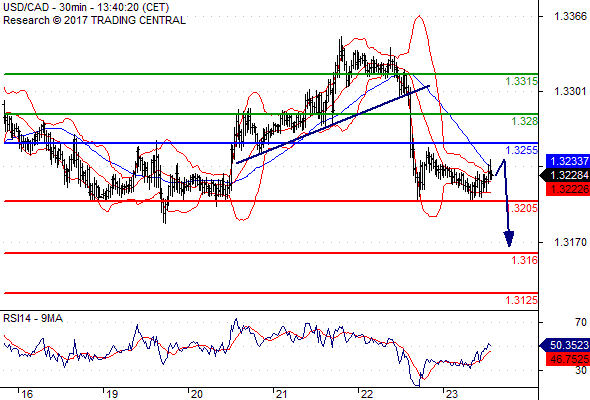Click the red 1.3125 support label
Image resolution: width=590 pixels, height=400 pixels.
522,300
